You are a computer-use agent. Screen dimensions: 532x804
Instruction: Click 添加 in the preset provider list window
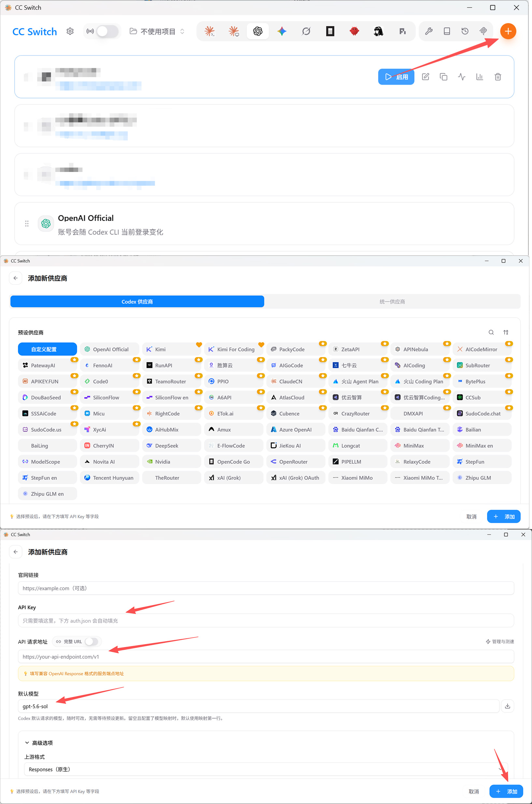coord(504,517)
